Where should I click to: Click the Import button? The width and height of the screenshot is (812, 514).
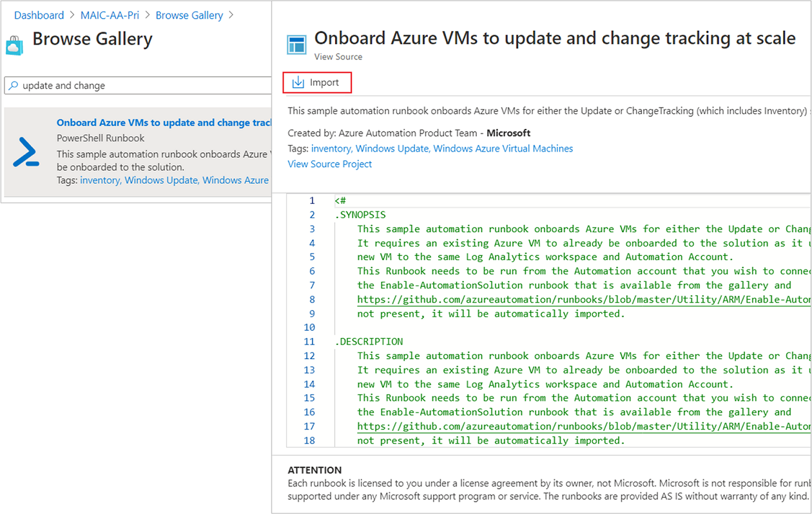coord(318,83)
